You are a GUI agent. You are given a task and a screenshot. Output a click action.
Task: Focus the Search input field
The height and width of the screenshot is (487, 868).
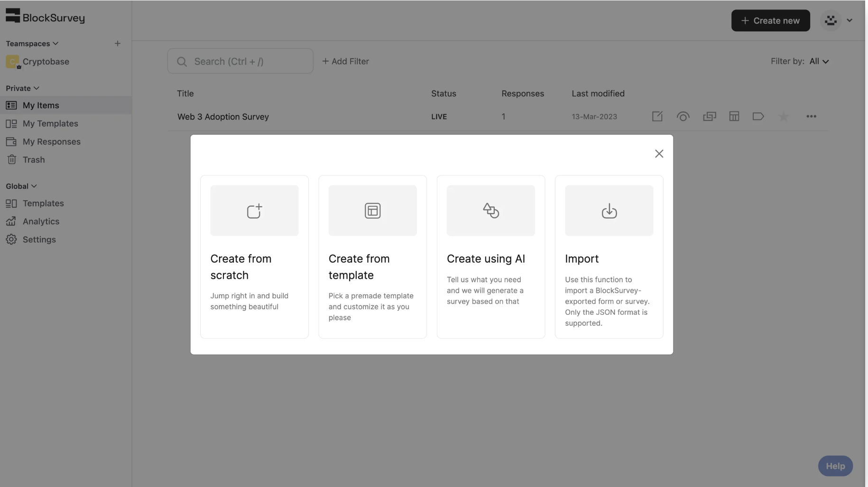tap(240, 61)
